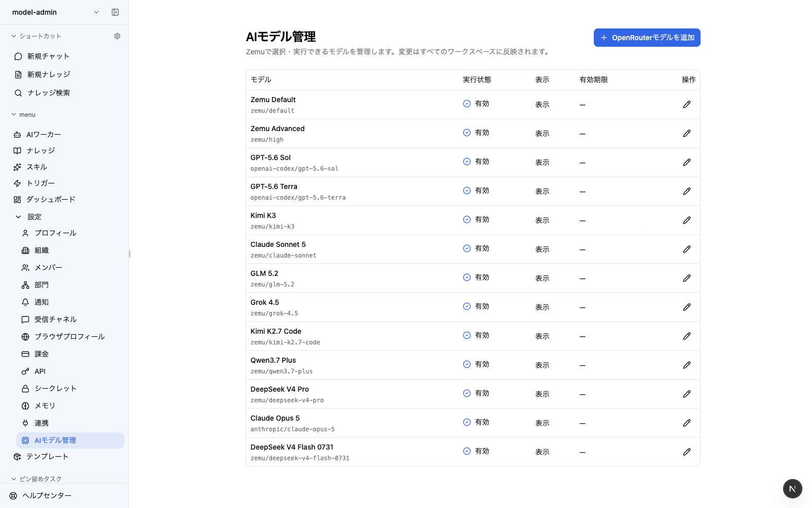This screenshot has height=508, width=812.
Task: Expand the ピン留めタスク section
Action: point(37,479)
